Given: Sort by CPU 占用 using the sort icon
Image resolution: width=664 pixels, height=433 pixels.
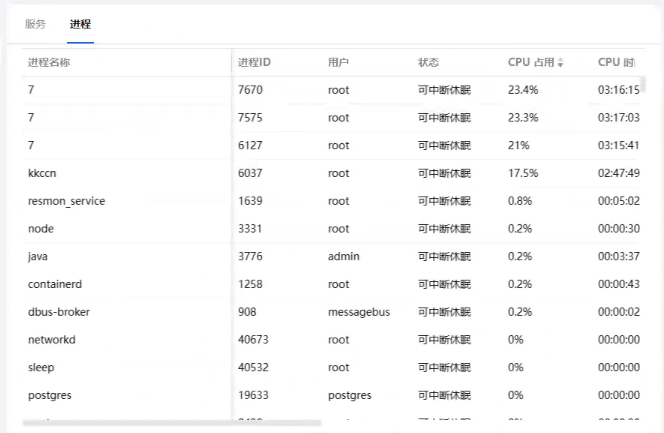Looking at the screenshot, I should (x=561, y=63).
